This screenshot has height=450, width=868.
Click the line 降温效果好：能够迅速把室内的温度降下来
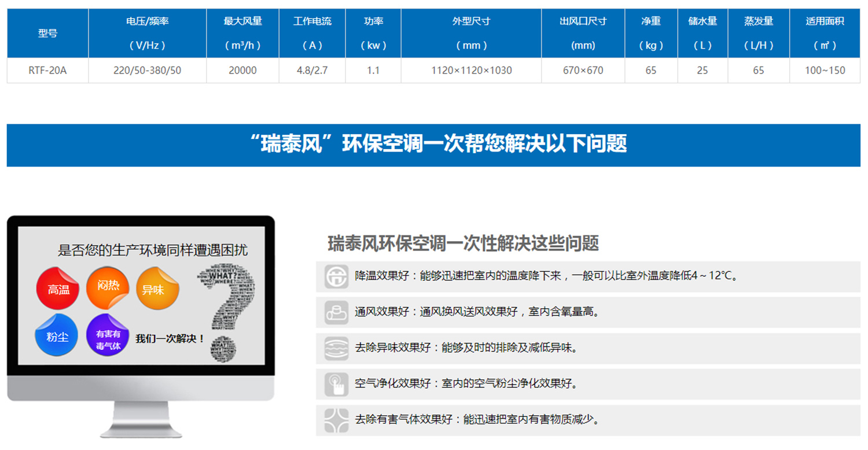pos(547,276)
